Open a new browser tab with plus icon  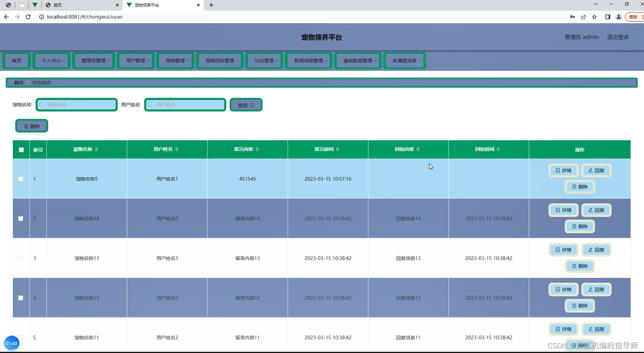click(211, 5)
